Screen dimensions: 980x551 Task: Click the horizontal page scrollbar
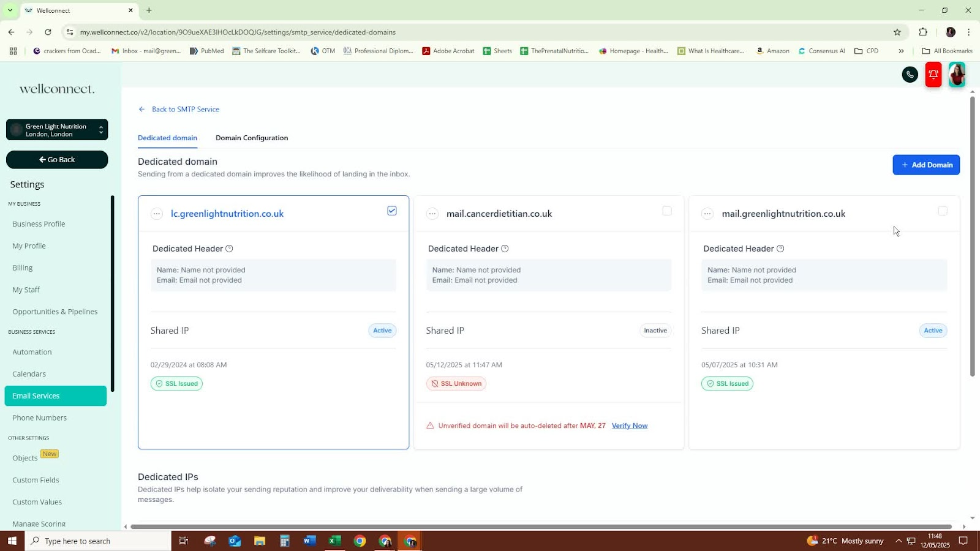541,527
